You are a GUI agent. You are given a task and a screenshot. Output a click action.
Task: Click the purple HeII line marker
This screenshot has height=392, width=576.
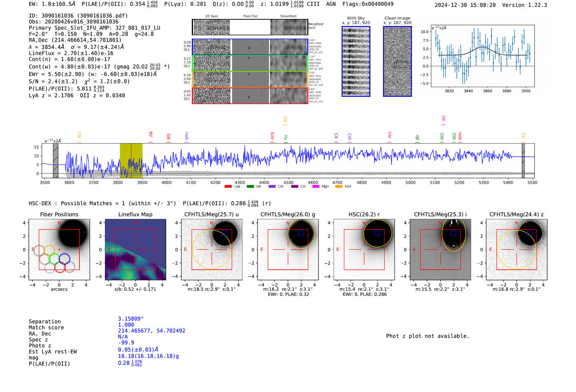pyautogui.click(x=187, y=137)
